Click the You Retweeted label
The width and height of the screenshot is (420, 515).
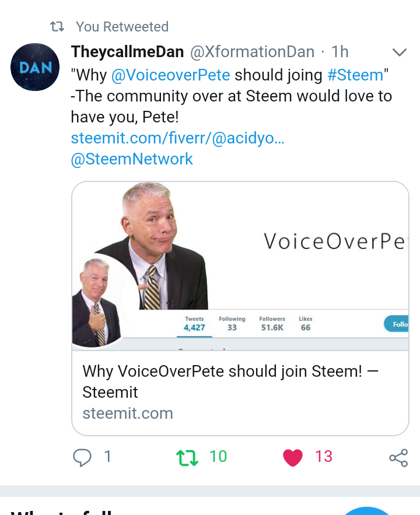[122, 27]
